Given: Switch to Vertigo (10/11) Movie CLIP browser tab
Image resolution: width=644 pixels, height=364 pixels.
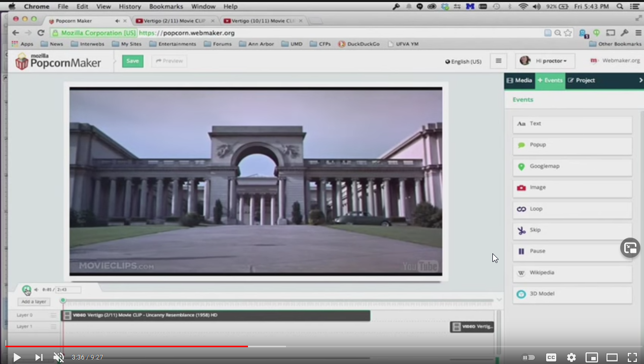Looking at the screenshot, I should (x=263, y=21).
